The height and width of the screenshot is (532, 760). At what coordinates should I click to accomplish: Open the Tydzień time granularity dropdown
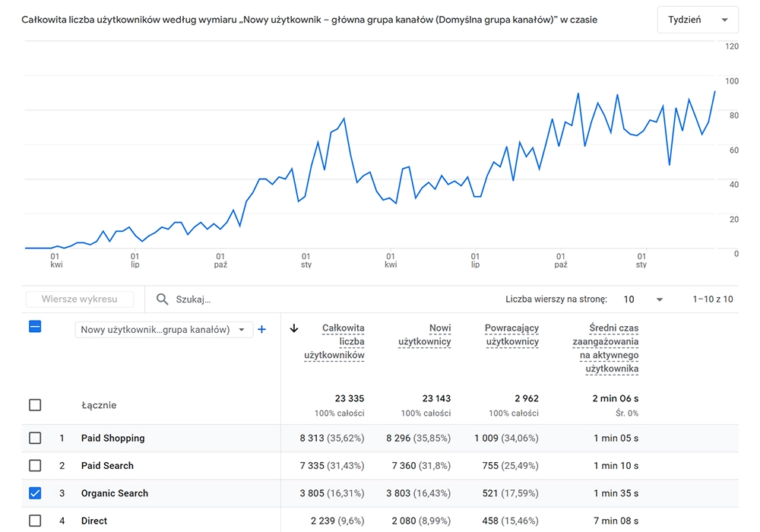point(697,19)
